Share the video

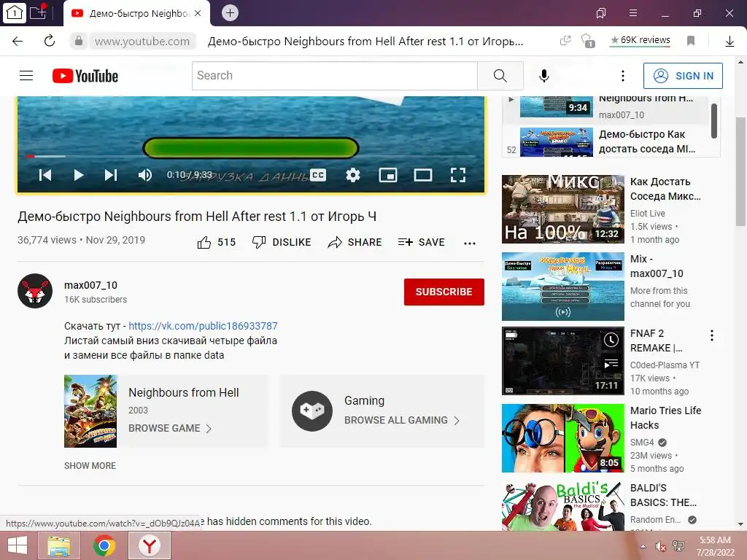coord(355,242)
